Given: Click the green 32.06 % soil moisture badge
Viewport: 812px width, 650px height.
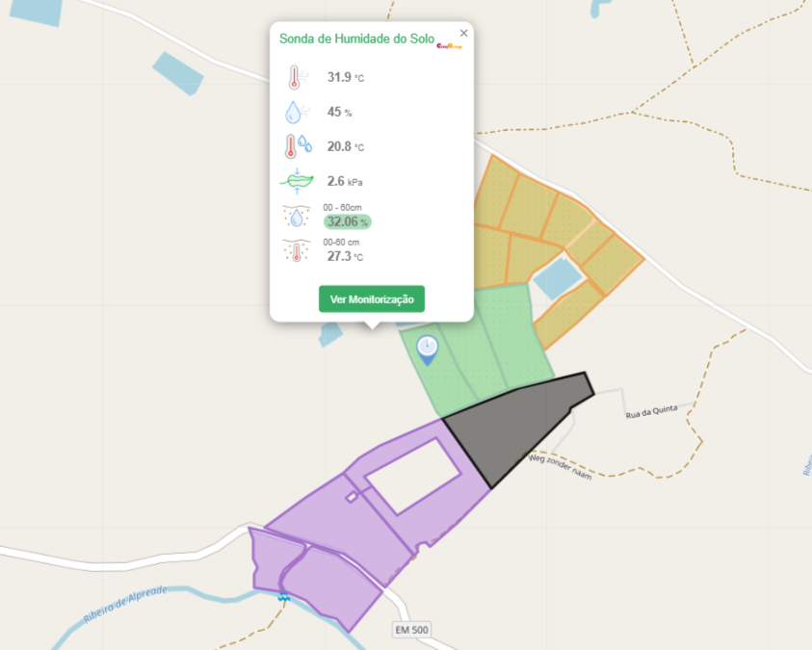Looking at the screenshot, I should coord(347,221).
